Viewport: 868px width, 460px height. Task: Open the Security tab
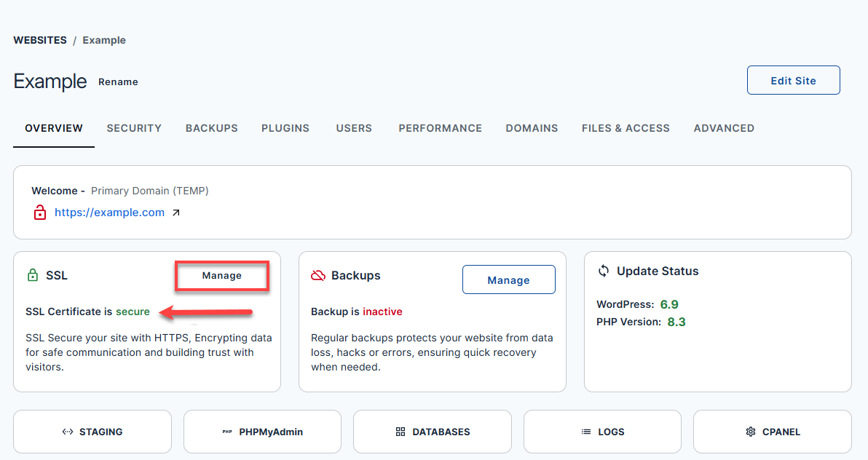pos(134,128)
